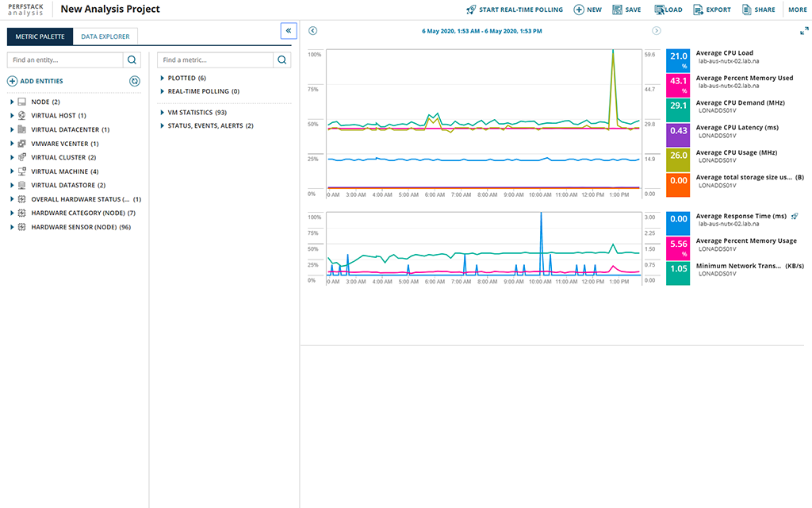The height and width of the screenshot is (508, 812).
Task: Click the Export icon in top toolbar
Action: click(698, 10)
